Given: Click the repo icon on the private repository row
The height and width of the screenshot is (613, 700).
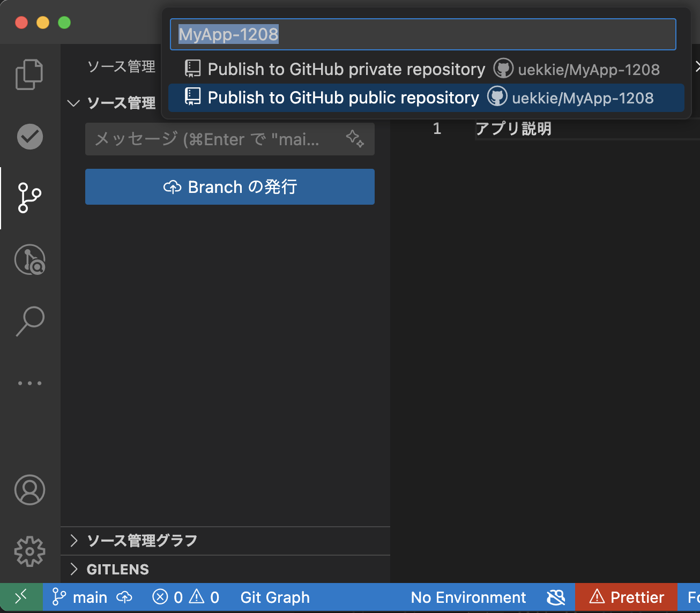Looking at the screenshot, I should (x=193, y=69).
